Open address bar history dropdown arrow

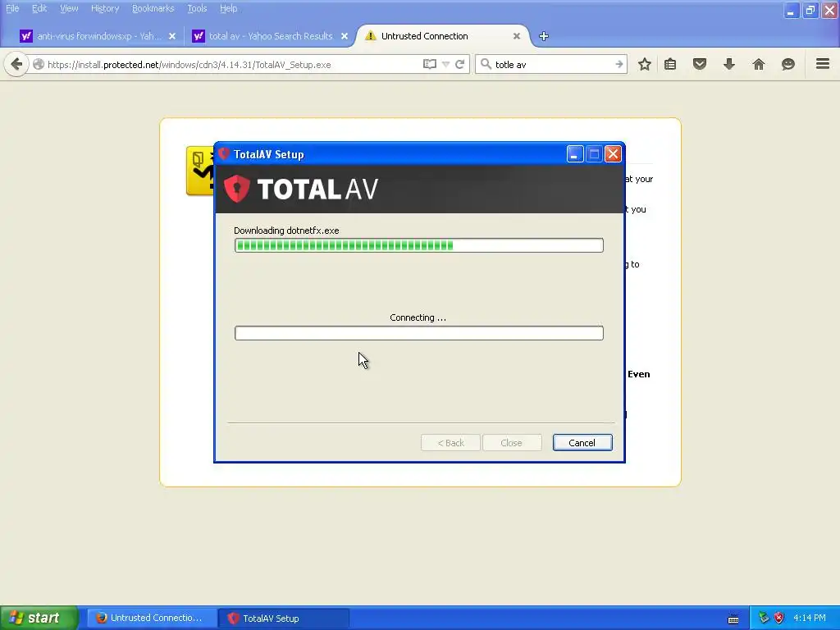pos(445,64)
